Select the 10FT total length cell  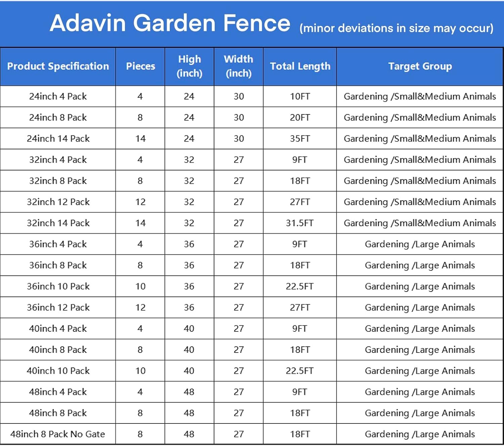[300, 96]
